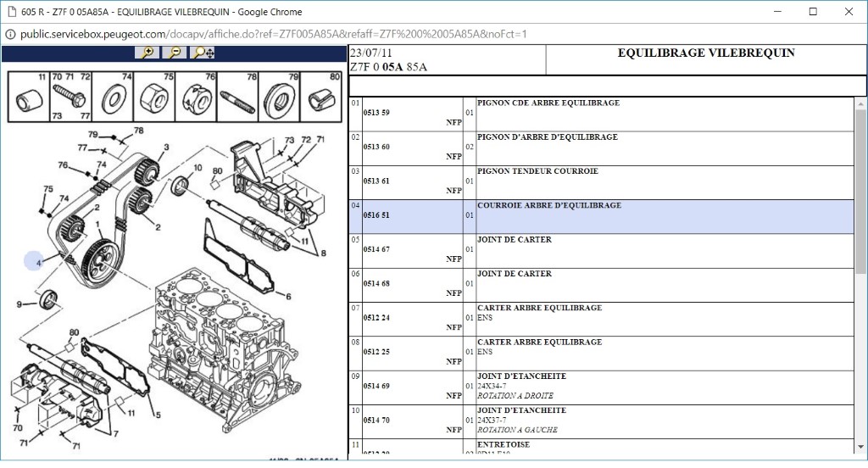Click the zoom out magnifier icon
This screenshot has height=468, width=868.
pyautogui.click(x=175, y=53)
